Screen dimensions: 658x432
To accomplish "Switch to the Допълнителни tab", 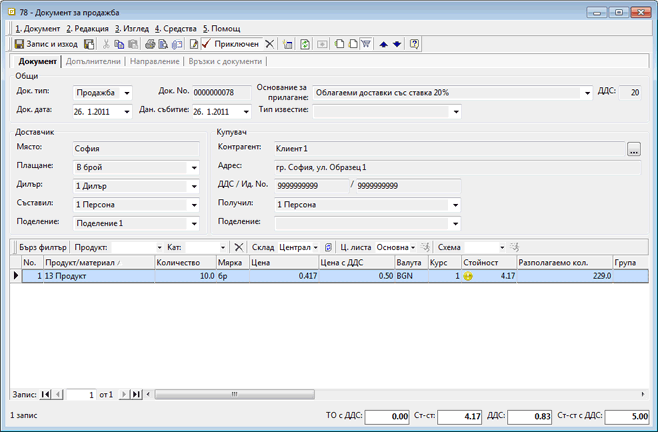I will click(x=93, y=62).
